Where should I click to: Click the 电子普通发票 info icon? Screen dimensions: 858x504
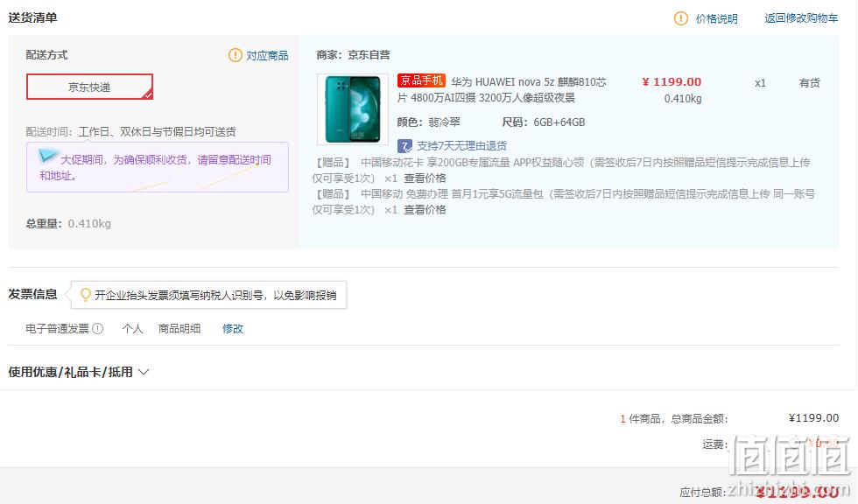[98, 328]
